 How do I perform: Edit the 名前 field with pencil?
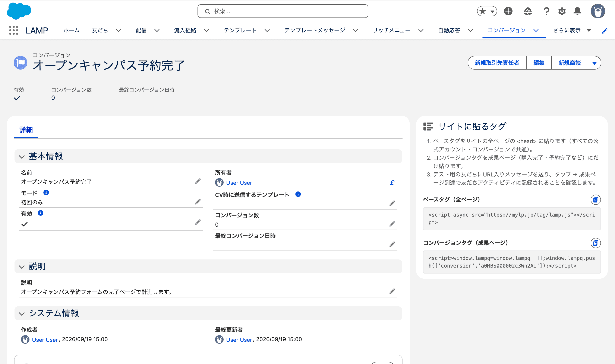tap(198, 181)
